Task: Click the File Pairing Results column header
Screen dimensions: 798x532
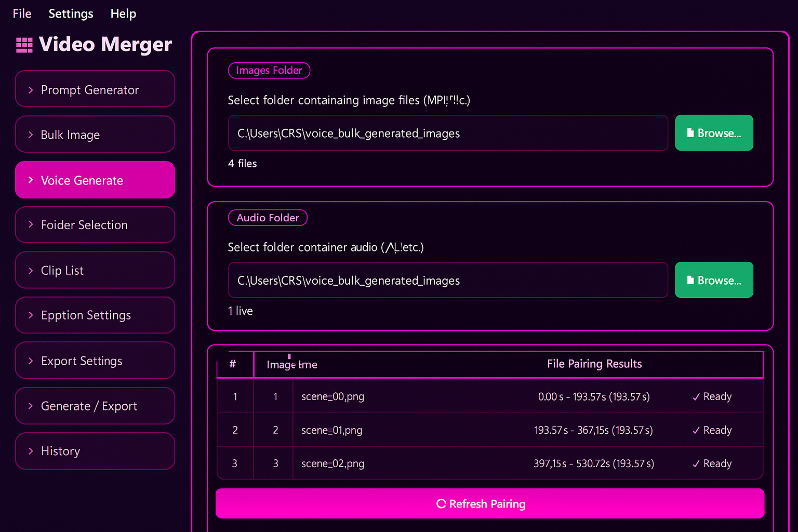Action: point(594,364)
